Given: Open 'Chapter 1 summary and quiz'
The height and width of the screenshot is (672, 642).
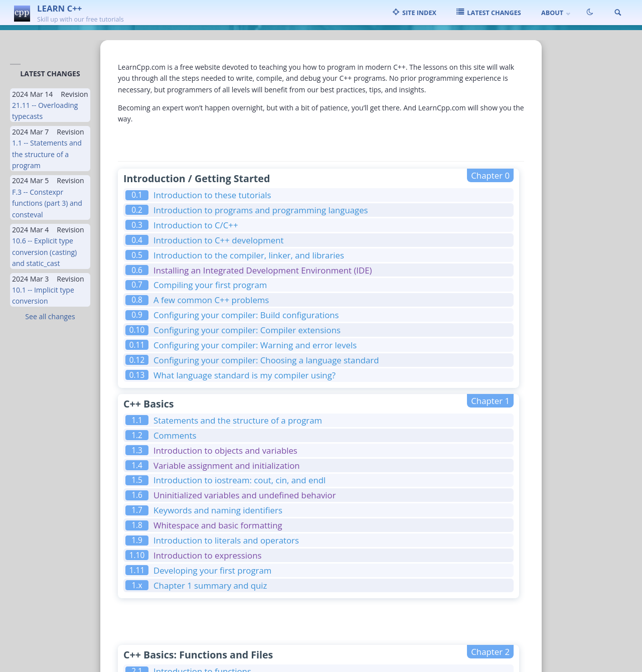Looking at the screenshot, I should (x=210, y=586).
